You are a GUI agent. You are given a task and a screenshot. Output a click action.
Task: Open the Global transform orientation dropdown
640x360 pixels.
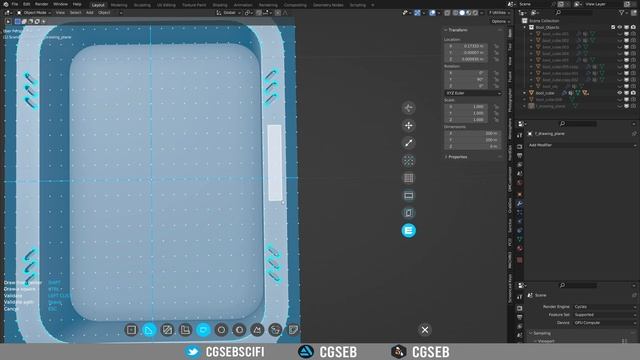[x=229, y=13]
